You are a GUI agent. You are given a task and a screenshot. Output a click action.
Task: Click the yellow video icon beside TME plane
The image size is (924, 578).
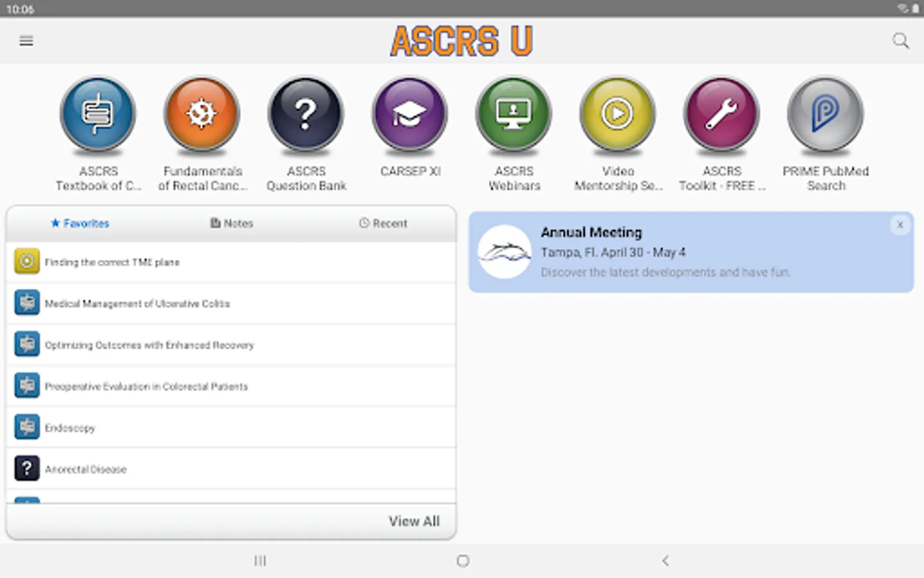(27, 261)
